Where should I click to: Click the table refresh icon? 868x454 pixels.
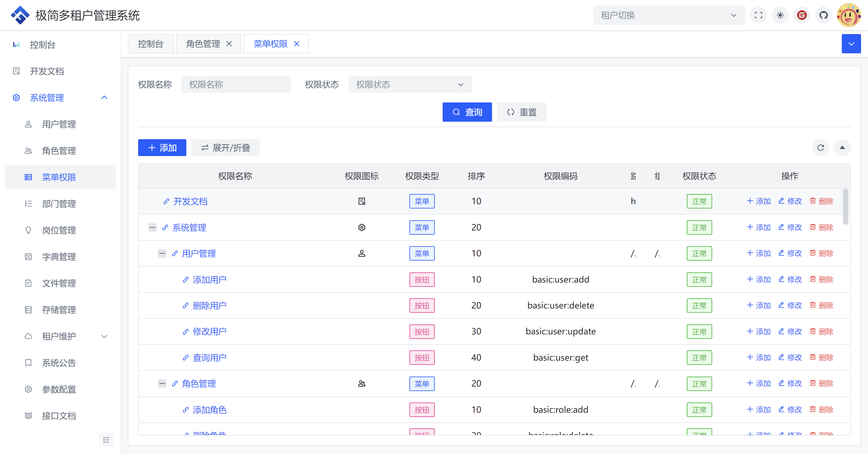click(820, 148)
